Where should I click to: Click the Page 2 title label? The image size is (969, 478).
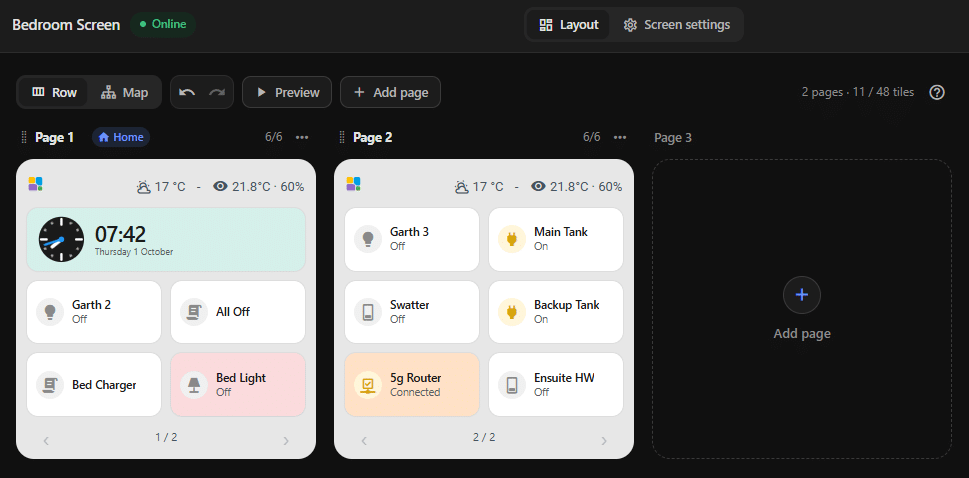[x=373, y=137]
